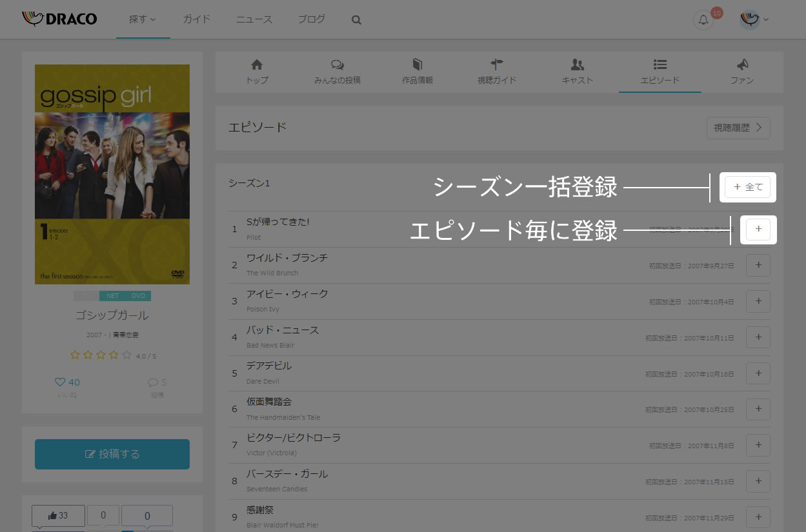This screenshot has width=806, height=532.
Task: Open episode title ワイルド・ブランチ
Action: (287, 258)
